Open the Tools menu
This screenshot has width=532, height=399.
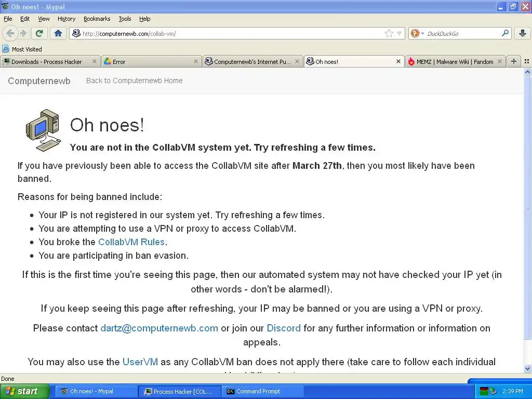pos(125,19)
